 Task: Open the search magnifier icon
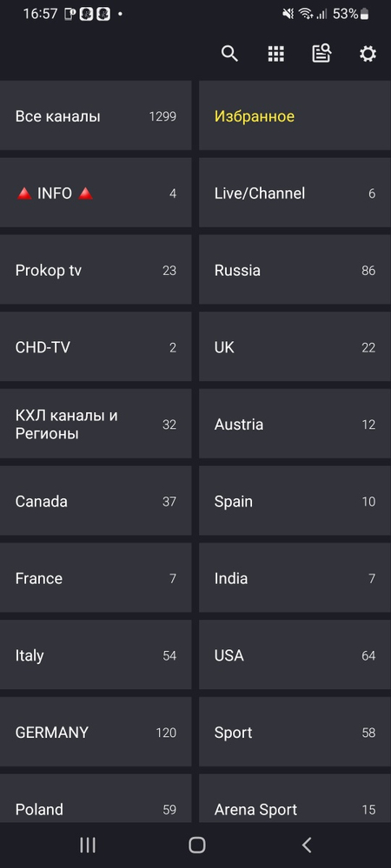[230, 54]
